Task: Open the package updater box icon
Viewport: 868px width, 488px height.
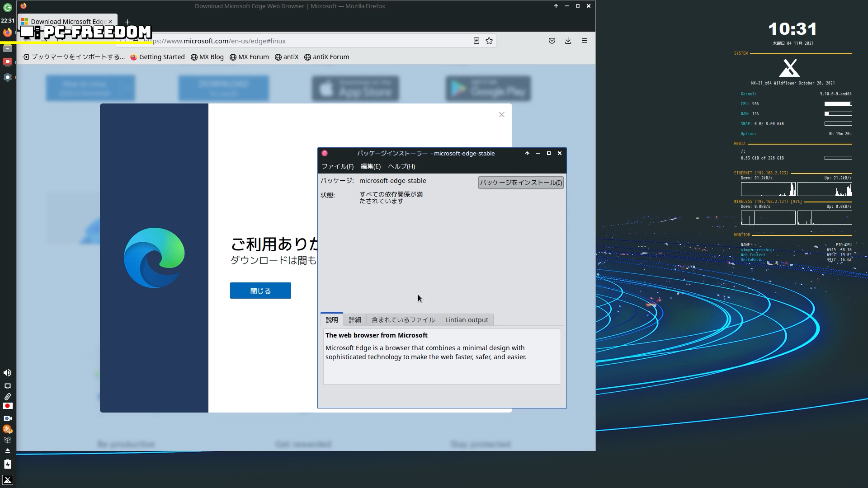Action: click(7, 440)
